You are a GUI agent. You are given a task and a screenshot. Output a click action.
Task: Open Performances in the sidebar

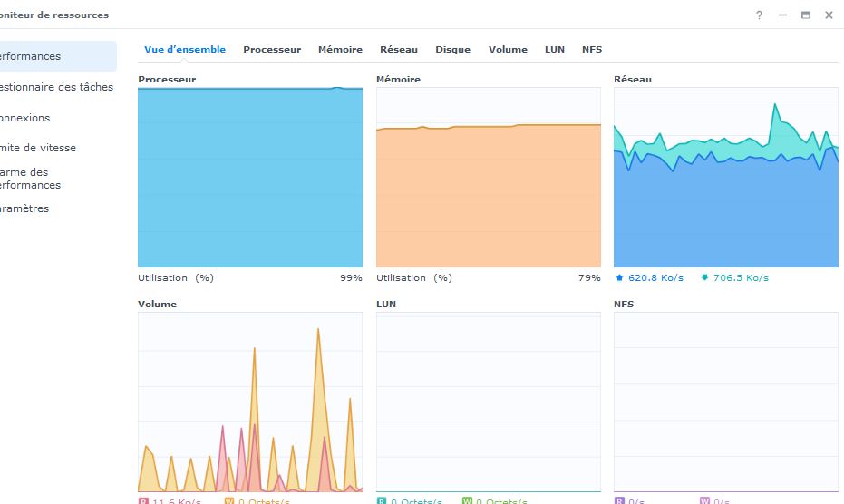click(58, 56)
